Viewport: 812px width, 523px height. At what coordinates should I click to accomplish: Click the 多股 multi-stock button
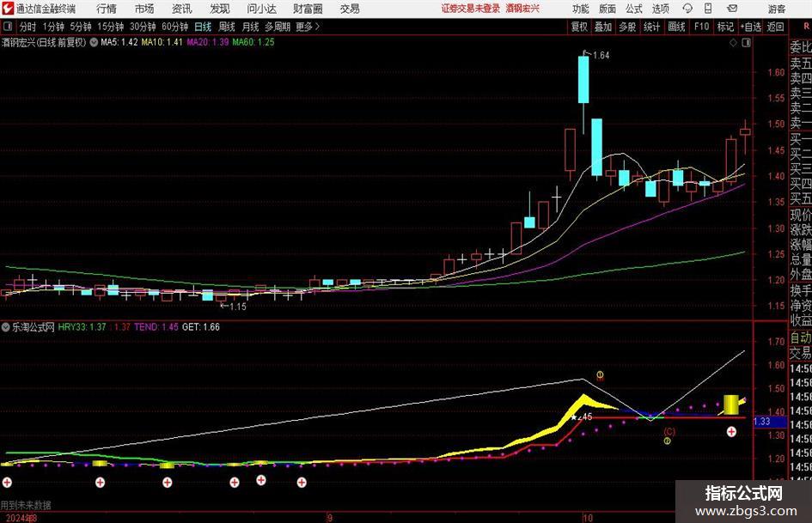627,27
